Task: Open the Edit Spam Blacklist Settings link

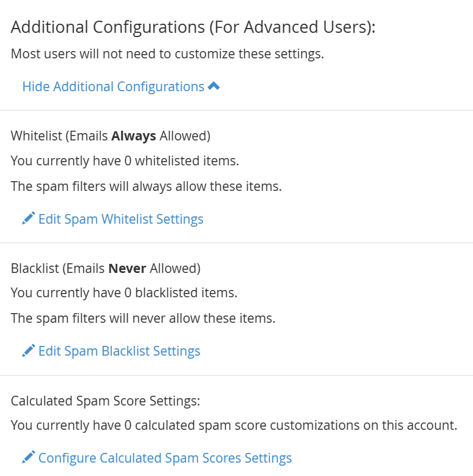Action: [x=119, y=351]
